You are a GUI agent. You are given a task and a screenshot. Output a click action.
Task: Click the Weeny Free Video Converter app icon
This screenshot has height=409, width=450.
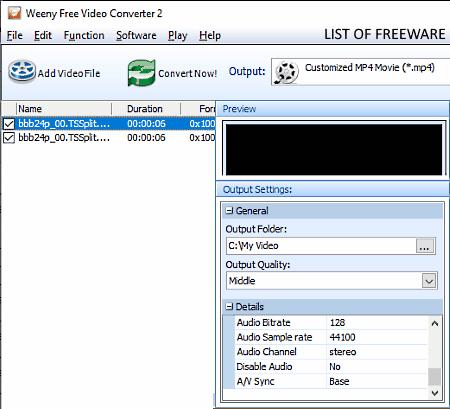(x=14, y=13)
